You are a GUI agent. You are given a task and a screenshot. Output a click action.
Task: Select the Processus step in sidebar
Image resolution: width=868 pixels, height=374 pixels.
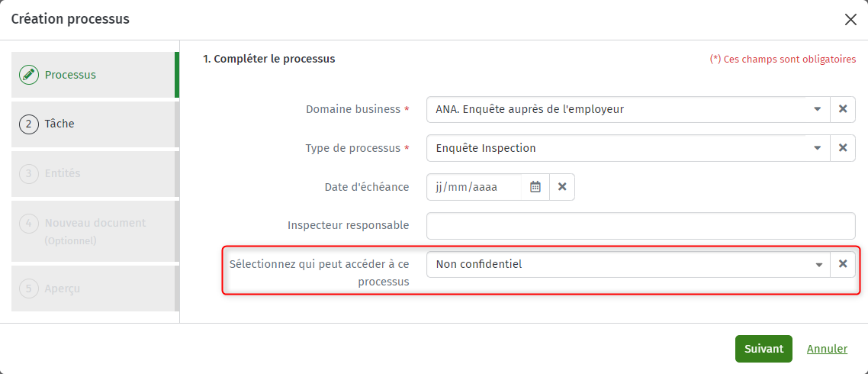(x=95, y=75)
